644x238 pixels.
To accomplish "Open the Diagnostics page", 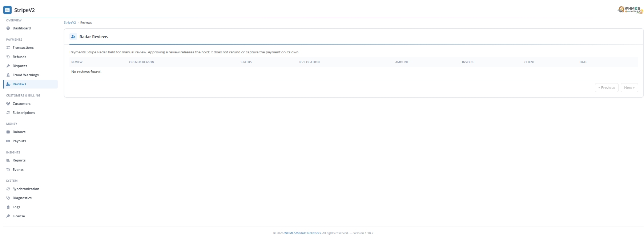I will pyautogui.click(x=31, y=198).
